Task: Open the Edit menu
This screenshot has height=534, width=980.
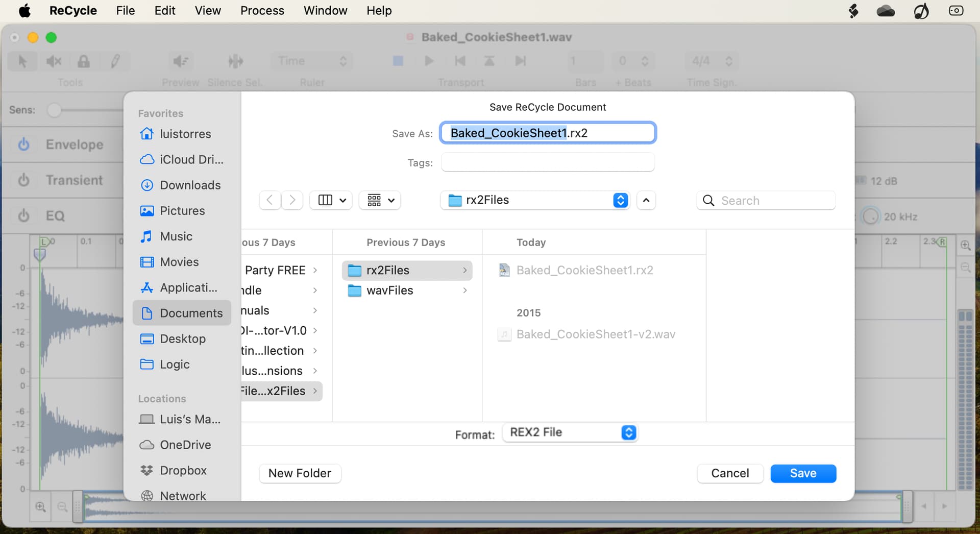Action: point(165,11)
